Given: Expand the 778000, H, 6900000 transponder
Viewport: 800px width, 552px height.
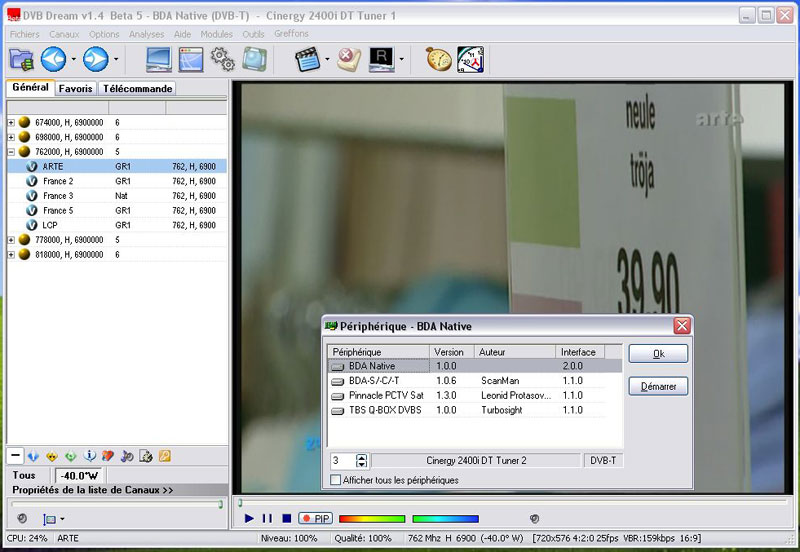Looking at the screenshot, I should point(11,240).
